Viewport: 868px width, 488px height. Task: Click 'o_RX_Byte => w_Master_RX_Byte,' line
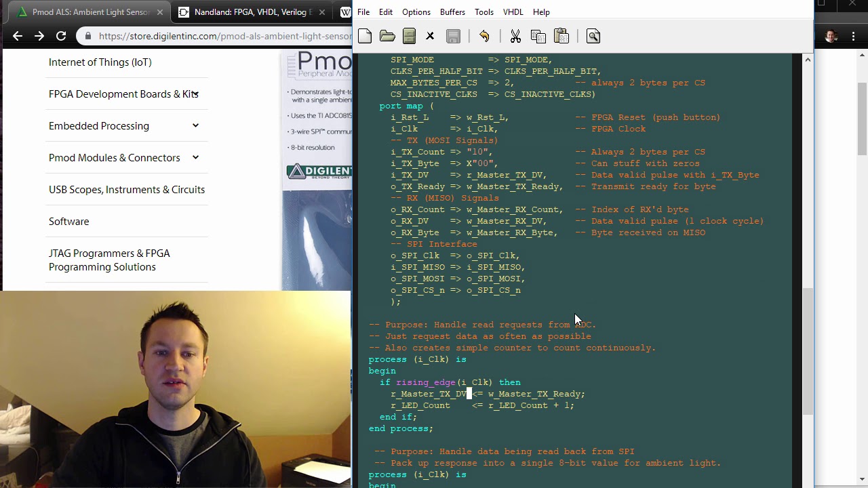(474, 232)
